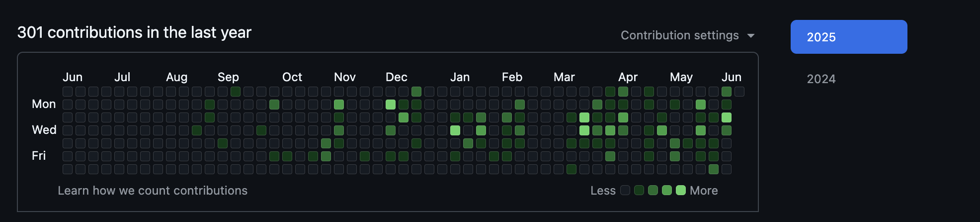Click the middle legend swatch
This screenshot has width=980, height=222.
click(x=653, y=190)
